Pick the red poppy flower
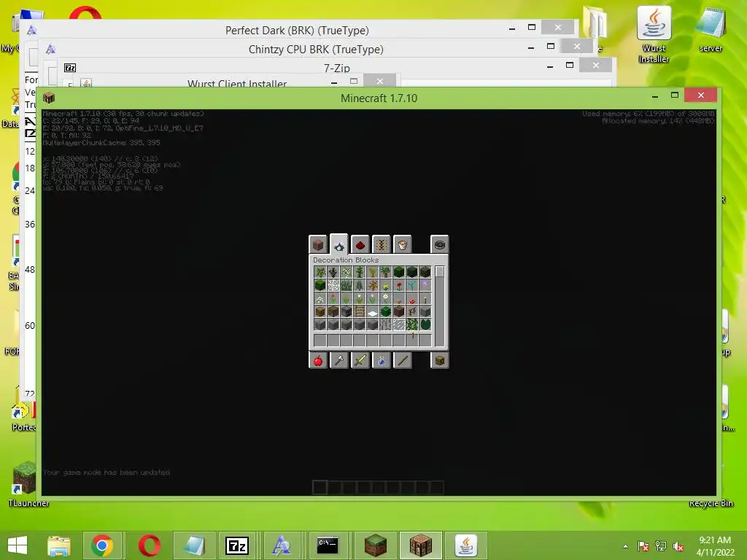Screen dimensions: 747x560 point(399,285)
